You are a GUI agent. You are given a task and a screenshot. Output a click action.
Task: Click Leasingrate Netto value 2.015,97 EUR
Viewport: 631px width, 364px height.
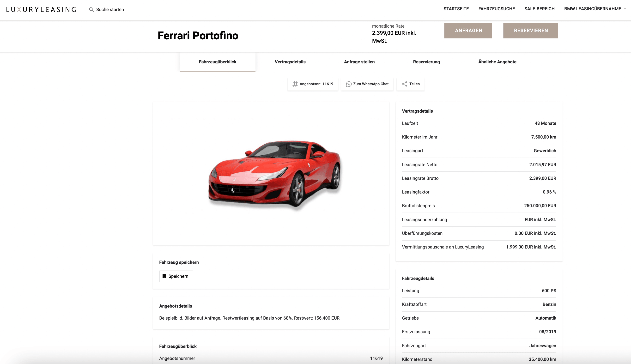[x=542, y=165]
